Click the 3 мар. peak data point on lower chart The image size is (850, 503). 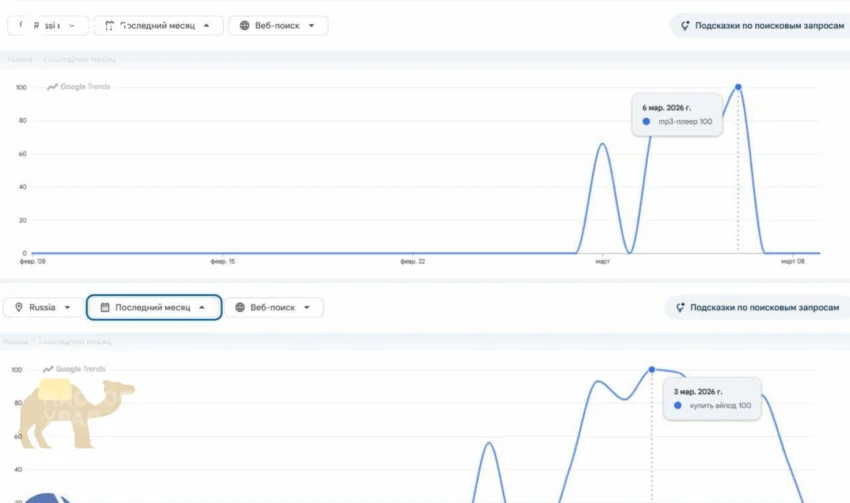click(652, 370)
